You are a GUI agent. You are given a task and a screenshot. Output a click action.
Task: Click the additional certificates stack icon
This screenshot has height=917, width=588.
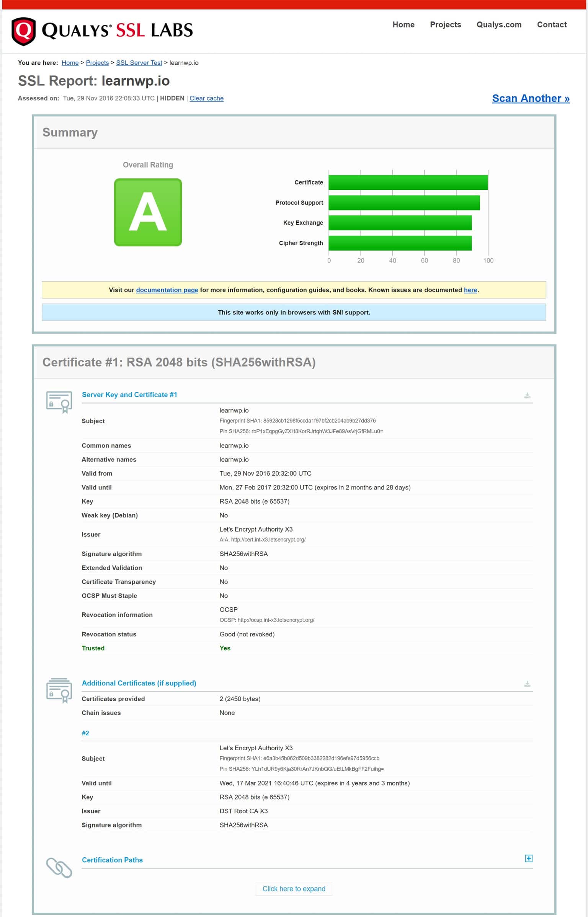click(x=59, y=690)
